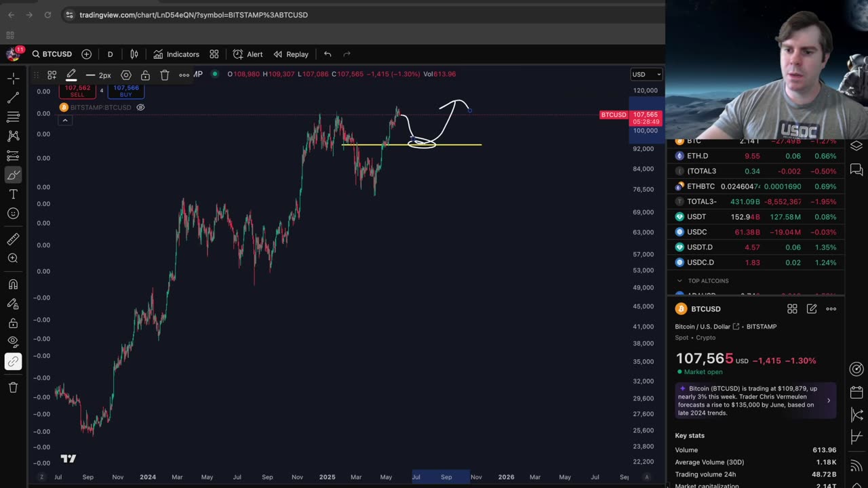
Task: Click the left sidebar trash remove icon
Action: coord(13,388)
